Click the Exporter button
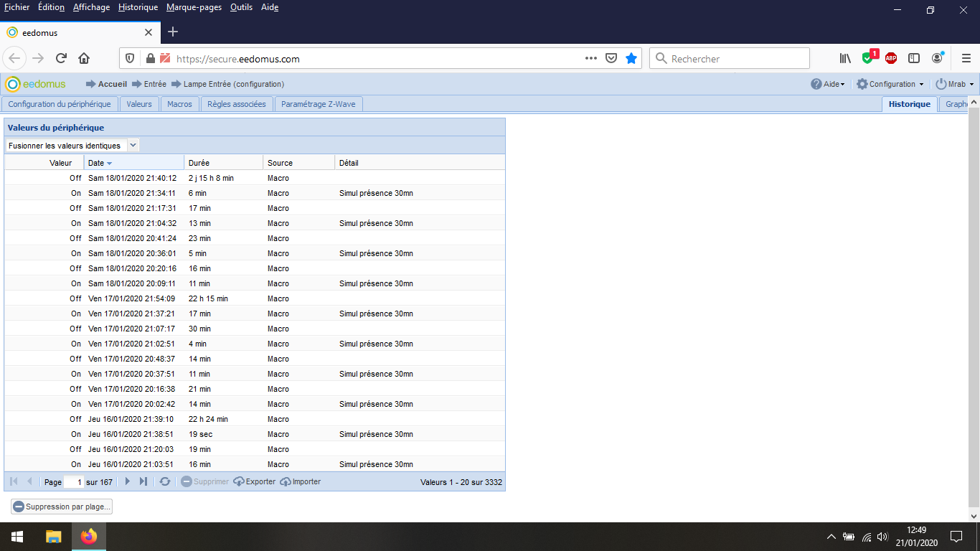The image size is (980, 551). click(x=255, y=481)
